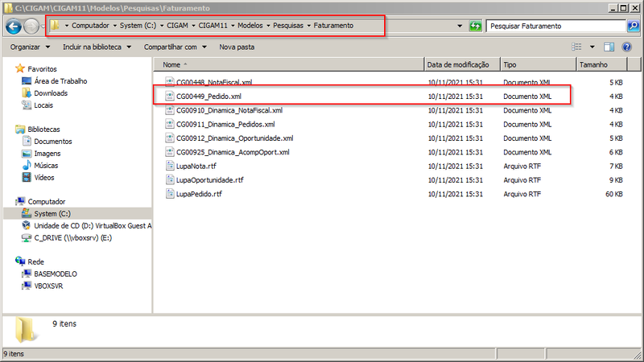Expand the arrow before Faturamento breadcrumb
This screenshot has width=644, height=362.
309,26
